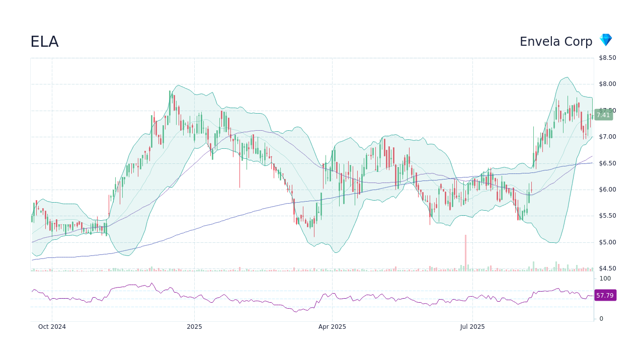The width and height of the screenshot is (644, 362).
Task: Click the $5.00 price axis label
Action: (607, 242)
